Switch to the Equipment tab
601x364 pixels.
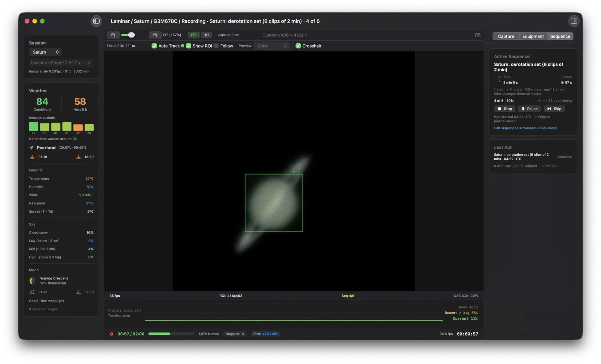533,36
